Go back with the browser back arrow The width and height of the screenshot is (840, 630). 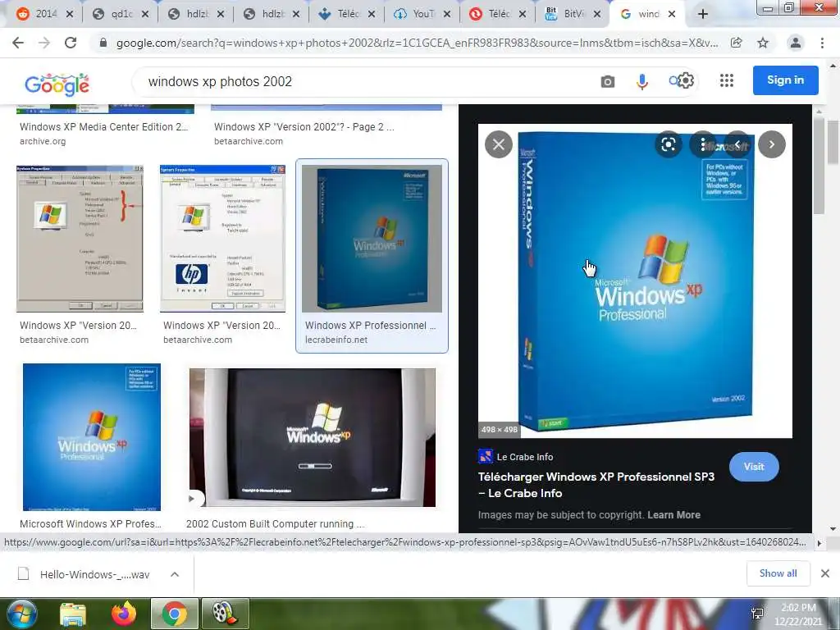click(18, 43)
